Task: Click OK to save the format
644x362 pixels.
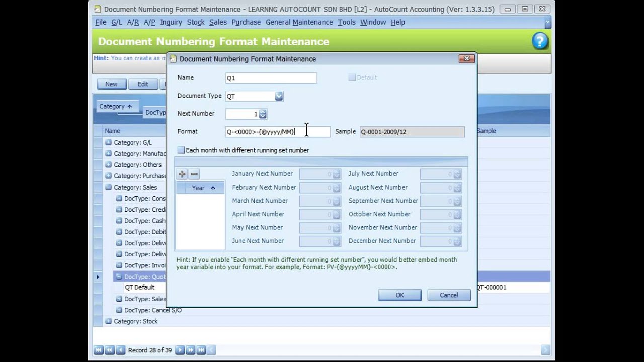Action: (x=399, y=295)
